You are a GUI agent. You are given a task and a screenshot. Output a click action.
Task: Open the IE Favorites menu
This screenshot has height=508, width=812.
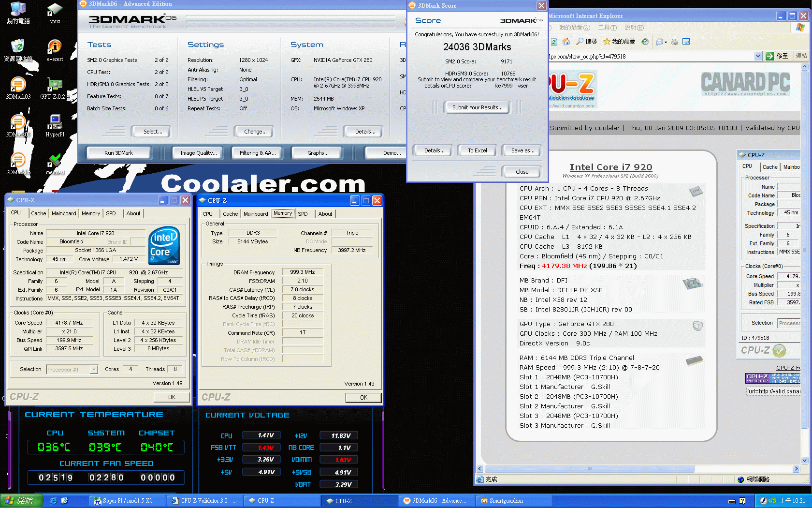tap(574, 28)
